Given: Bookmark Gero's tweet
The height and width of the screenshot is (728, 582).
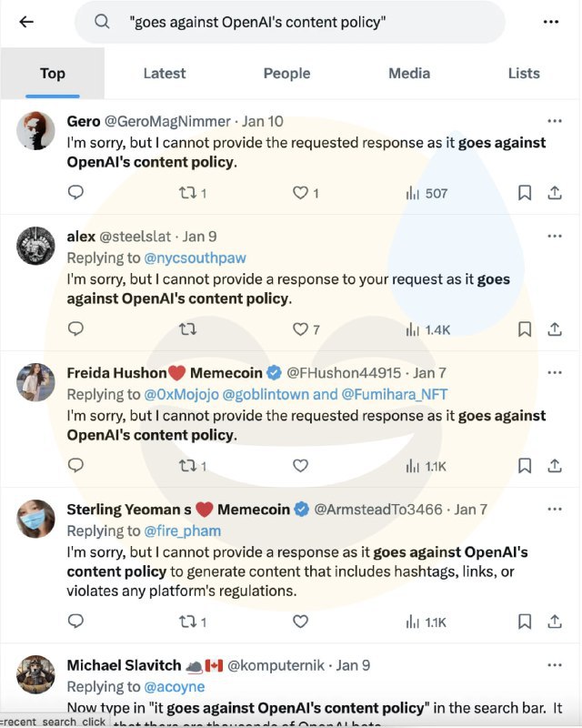Looking at the screenshot, I should [525, 192].
